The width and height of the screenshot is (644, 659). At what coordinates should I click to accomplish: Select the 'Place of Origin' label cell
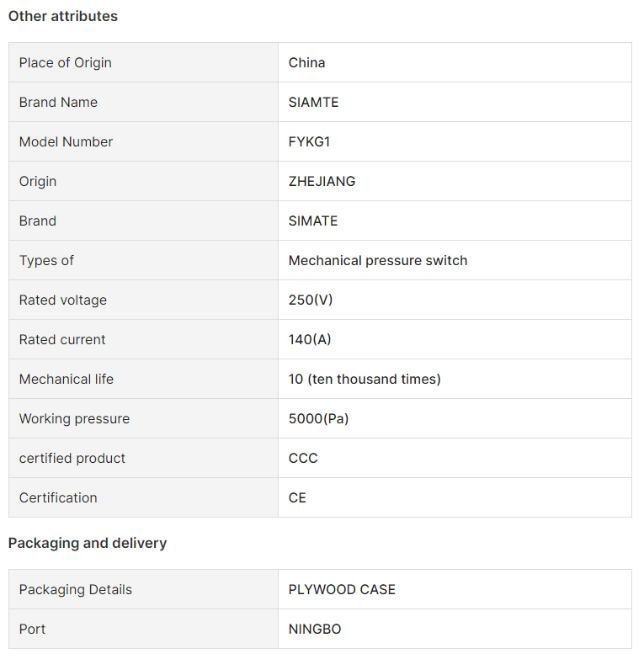point(143,62)
